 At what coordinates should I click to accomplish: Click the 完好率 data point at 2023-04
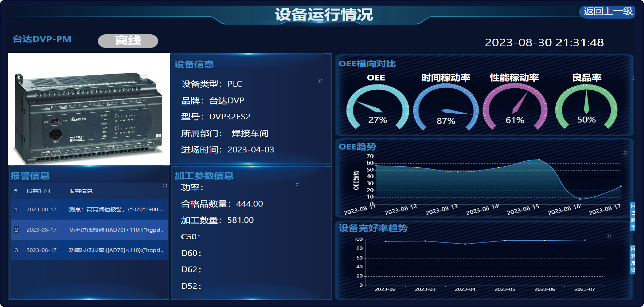coord(465,244)
